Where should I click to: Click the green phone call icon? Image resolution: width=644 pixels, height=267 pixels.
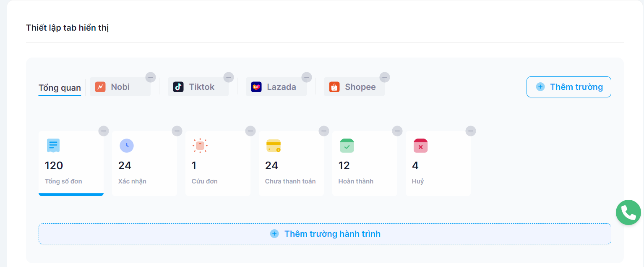click(628, 212)
